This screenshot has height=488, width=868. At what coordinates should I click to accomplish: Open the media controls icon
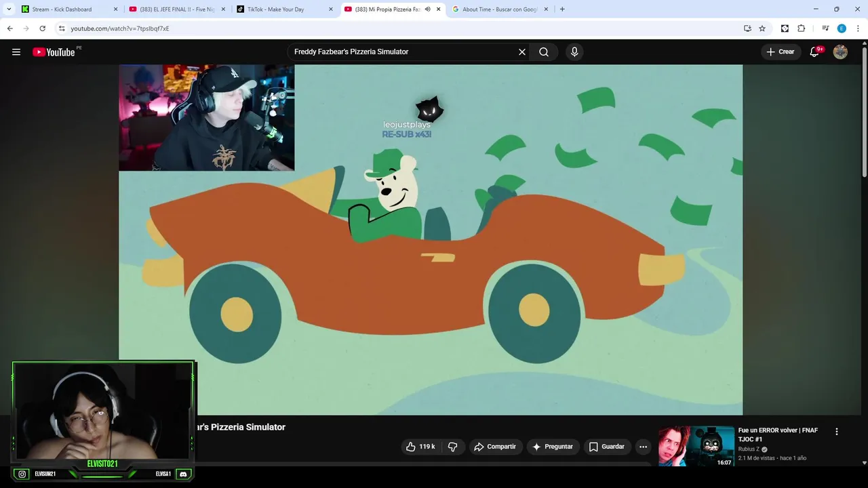[x=825, y=28]
